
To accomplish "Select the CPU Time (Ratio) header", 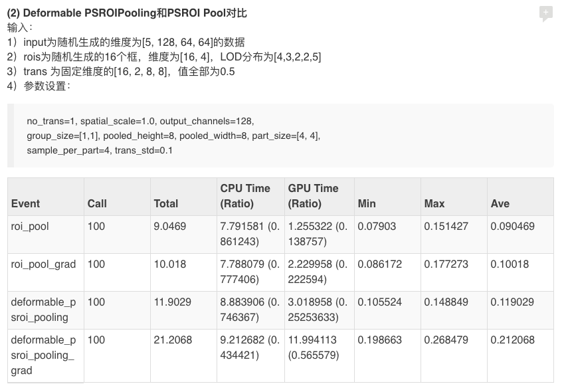I will click(244, 196).
